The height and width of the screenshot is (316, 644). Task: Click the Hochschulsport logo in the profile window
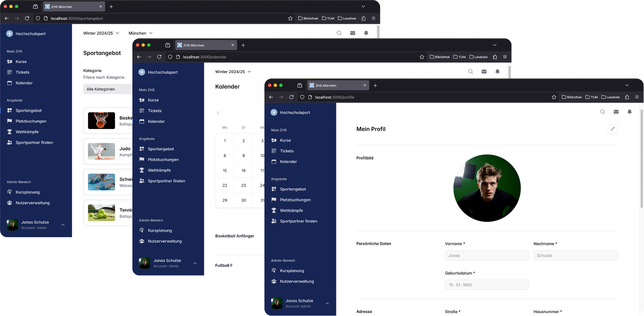pyautogui.click(x=274, y=112)
